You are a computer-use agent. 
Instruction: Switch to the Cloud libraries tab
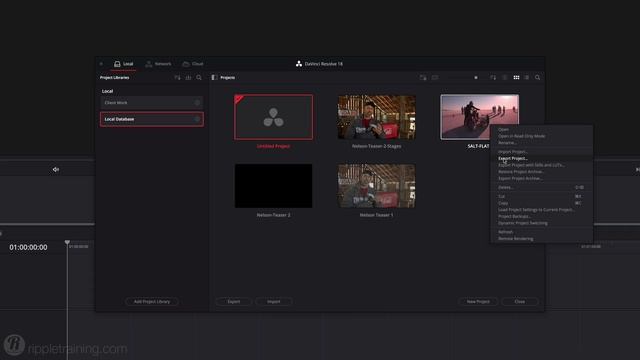(193, 64)
